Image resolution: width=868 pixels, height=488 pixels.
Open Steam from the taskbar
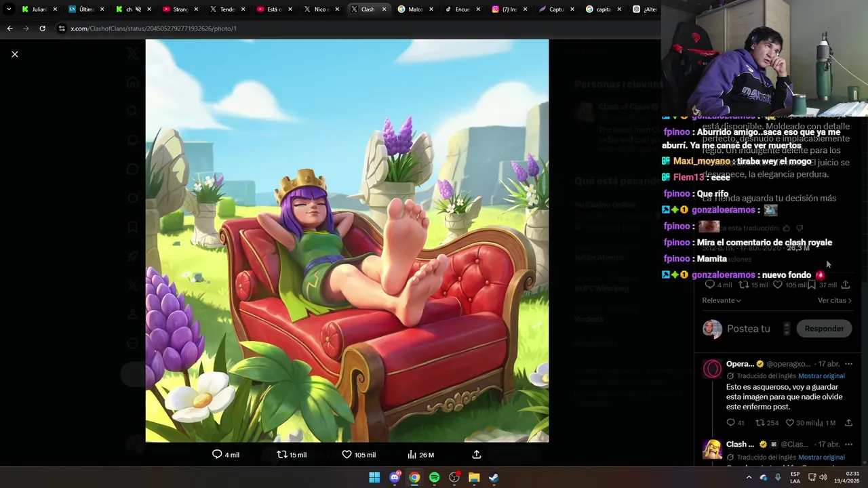pos(494,477)
